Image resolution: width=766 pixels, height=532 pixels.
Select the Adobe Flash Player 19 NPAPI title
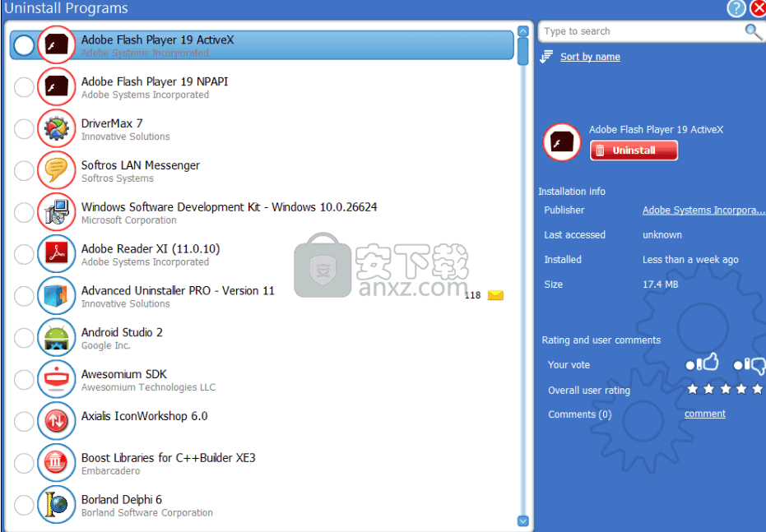(x=155, y=81)
